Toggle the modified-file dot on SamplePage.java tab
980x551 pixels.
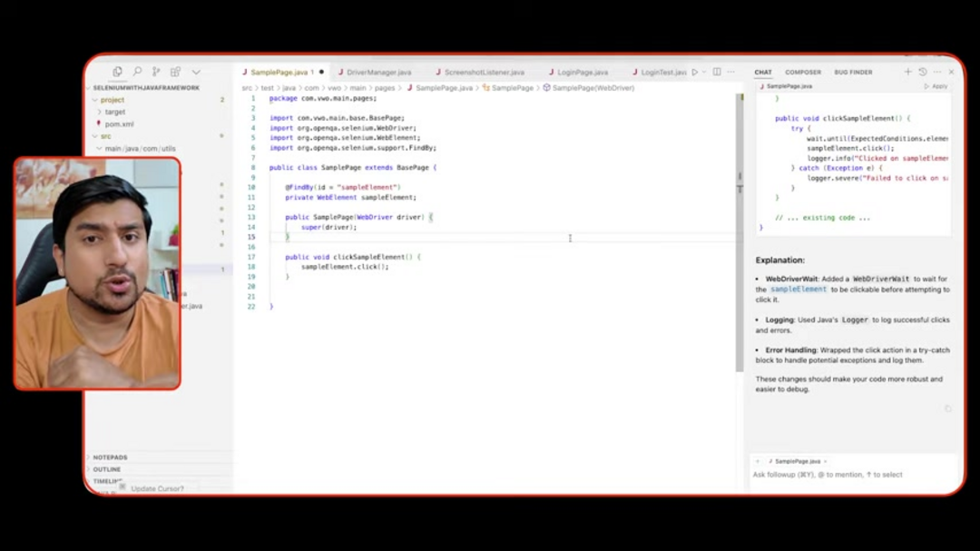pyautogui.click(x=321, y=71)
